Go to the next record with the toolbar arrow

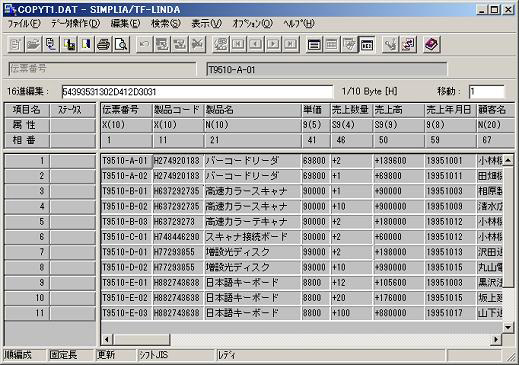tap(273, 44)
